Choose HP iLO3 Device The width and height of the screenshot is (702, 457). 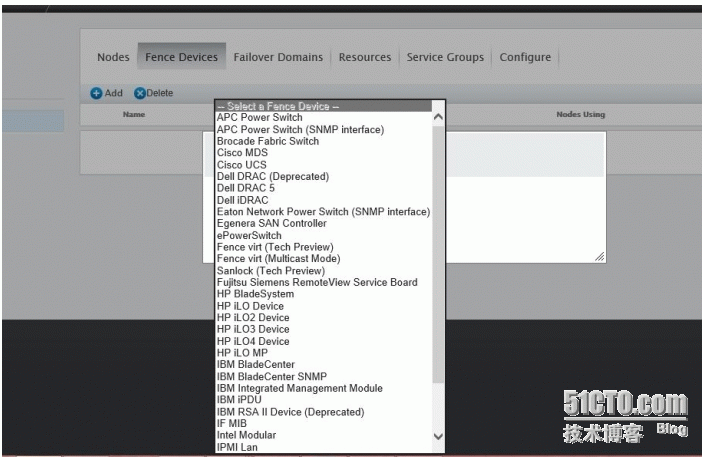click(x=324, y=329)
